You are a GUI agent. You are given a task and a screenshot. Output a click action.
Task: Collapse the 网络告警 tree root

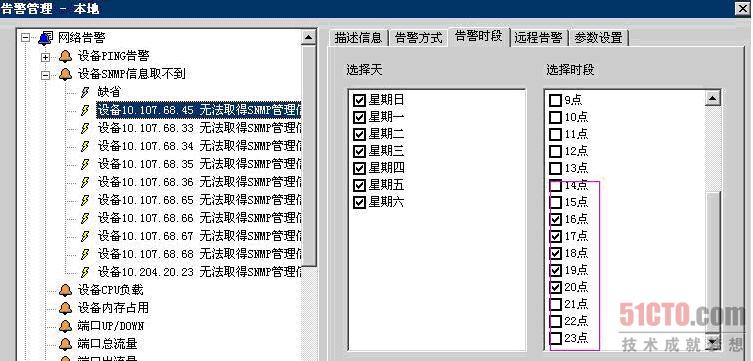26,38
